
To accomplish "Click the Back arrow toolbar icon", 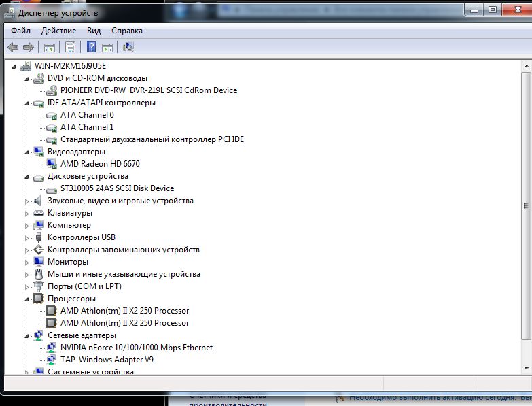I will pyautogui.click(x=13, y=47).
